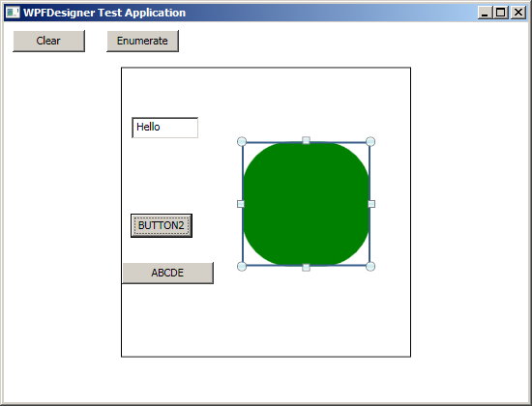Viewport: 532px width, 406px height.
Task: Click the Enumerate button
Action: (142, 41)
